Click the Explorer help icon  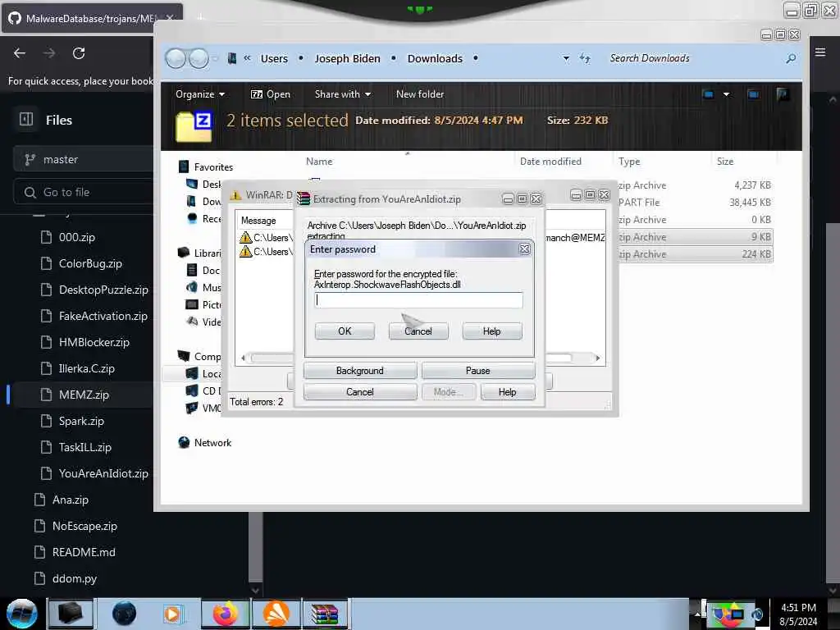coord(782,94)
